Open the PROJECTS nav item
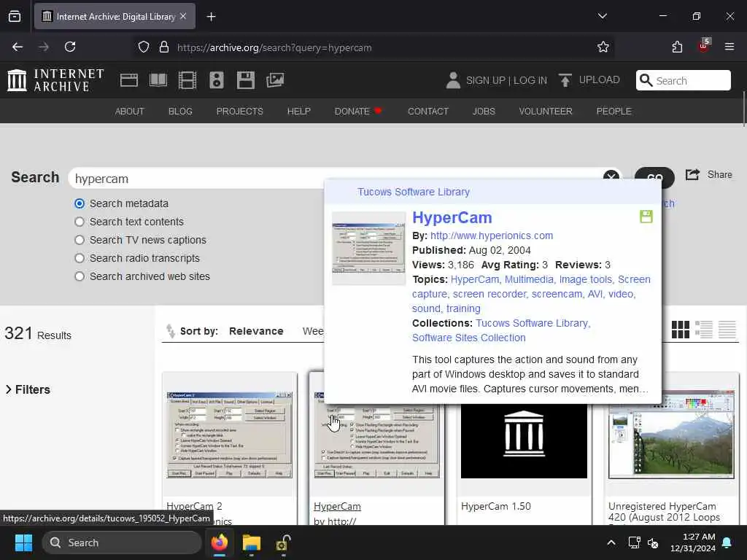Viewport: 747px width, 560px height. (x=239, y=112)
